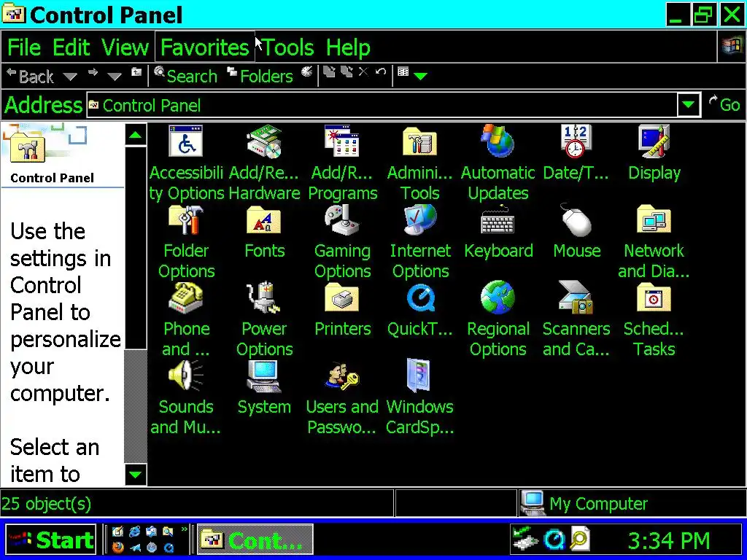
Task: Click the Forward arrow button
Action: click(x=93, y=73)
